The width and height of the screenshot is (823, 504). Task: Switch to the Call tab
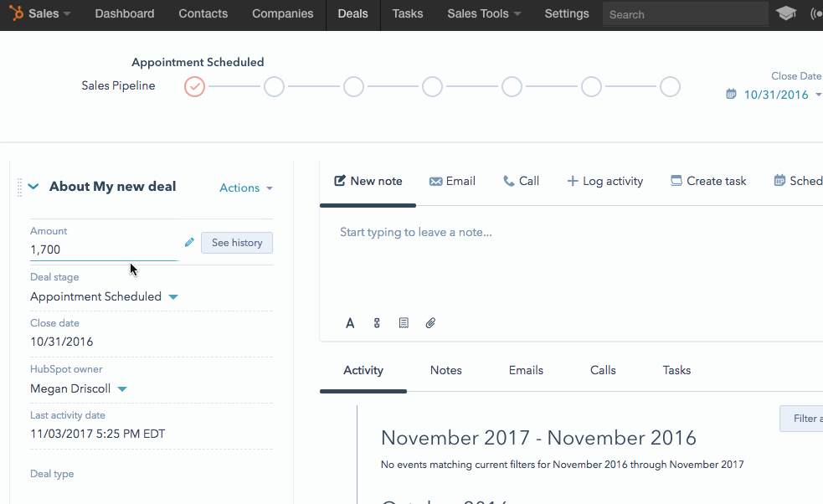[522, 181]
